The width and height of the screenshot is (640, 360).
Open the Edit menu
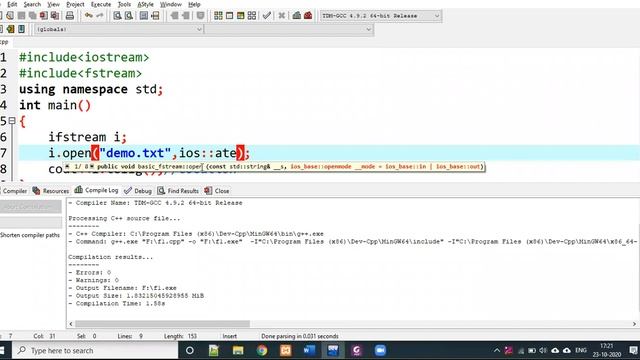pos(12,4)
